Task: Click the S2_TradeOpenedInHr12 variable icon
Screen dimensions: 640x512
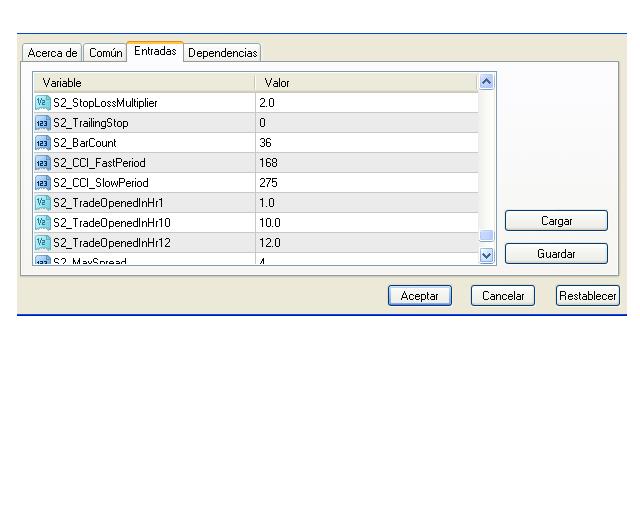Action: pyautogui.click(x=42, y=243)
